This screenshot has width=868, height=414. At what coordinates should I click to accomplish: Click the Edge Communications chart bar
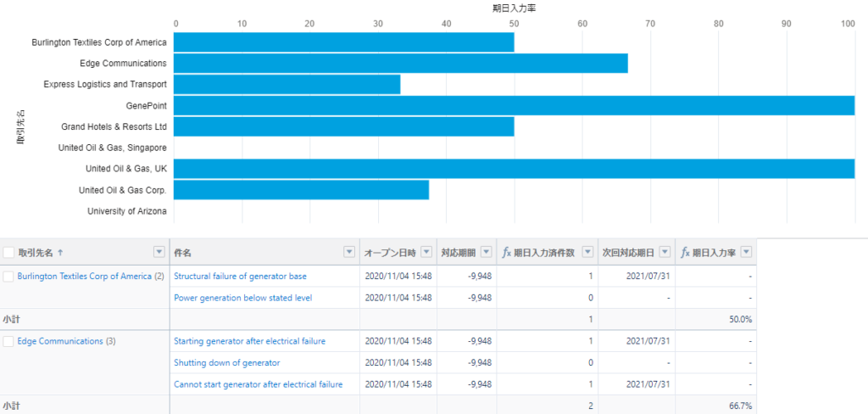pyautogui.click(x=401, y=63)
